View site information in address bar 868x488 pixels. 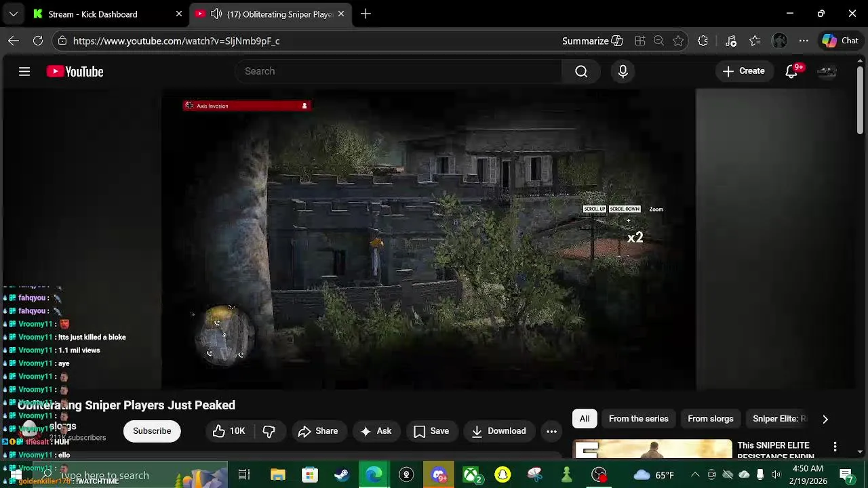pyautogui.click(x=62, y=41)
